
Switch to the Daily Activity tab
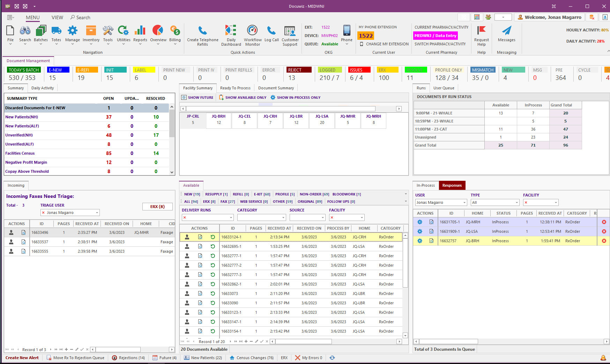coord(43,88)
